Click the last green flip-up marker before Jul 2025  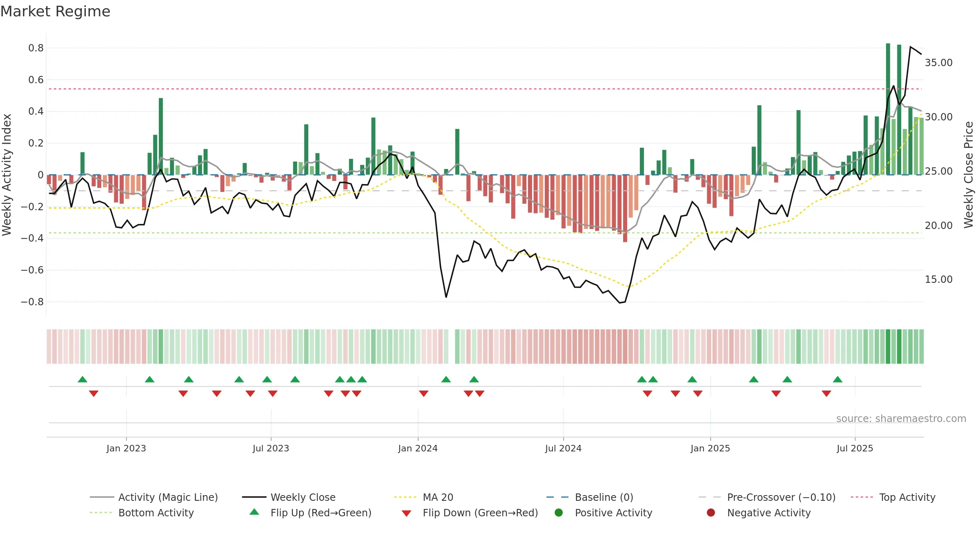pyautogui.click(x=837, y=380)
